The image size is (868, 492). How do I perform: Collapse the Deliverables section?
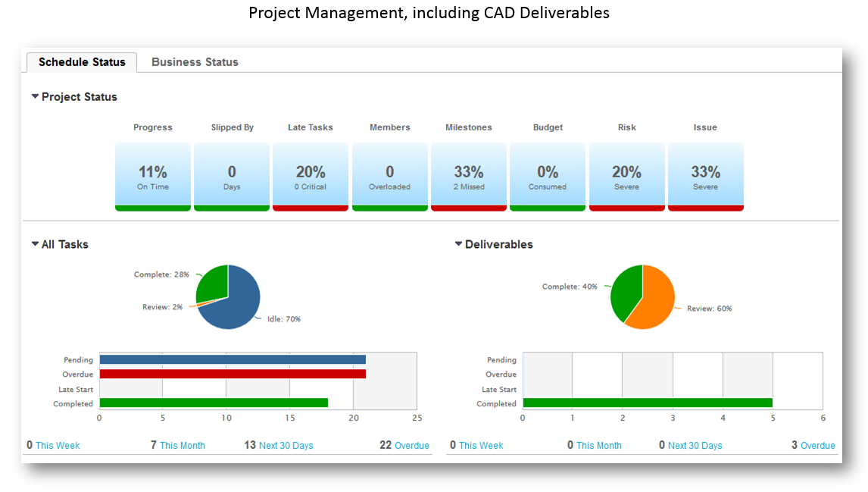(x=458, y=244)
